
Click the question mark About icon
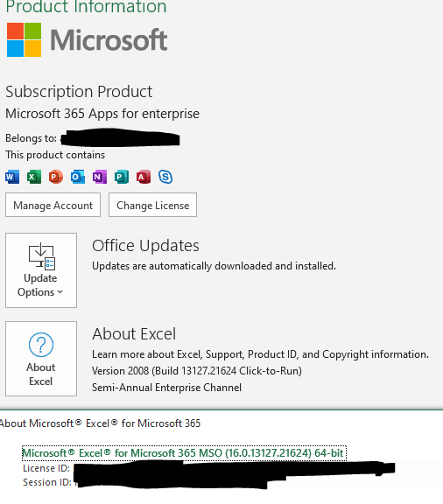[x=41, y=345]
